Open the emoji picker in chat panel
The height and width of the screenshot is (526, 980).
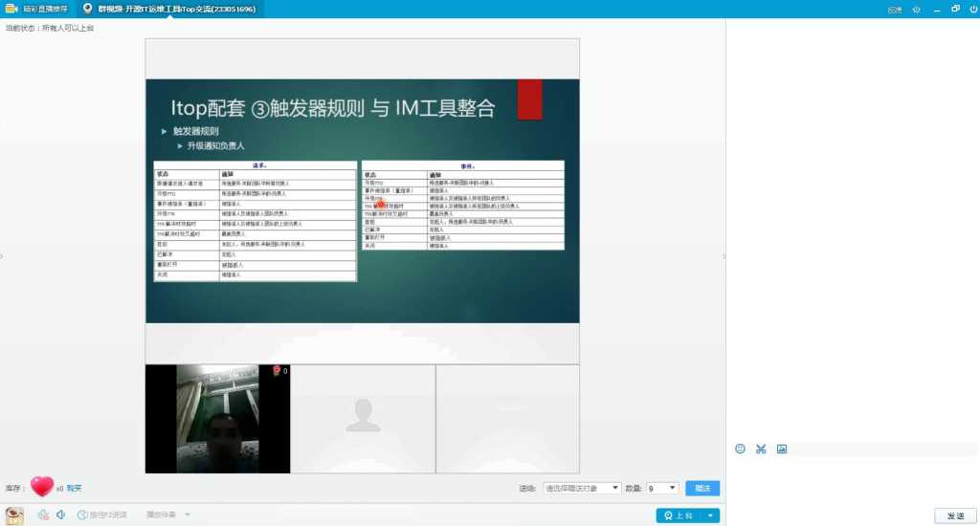pyautogui.click(x=740, y=449)
